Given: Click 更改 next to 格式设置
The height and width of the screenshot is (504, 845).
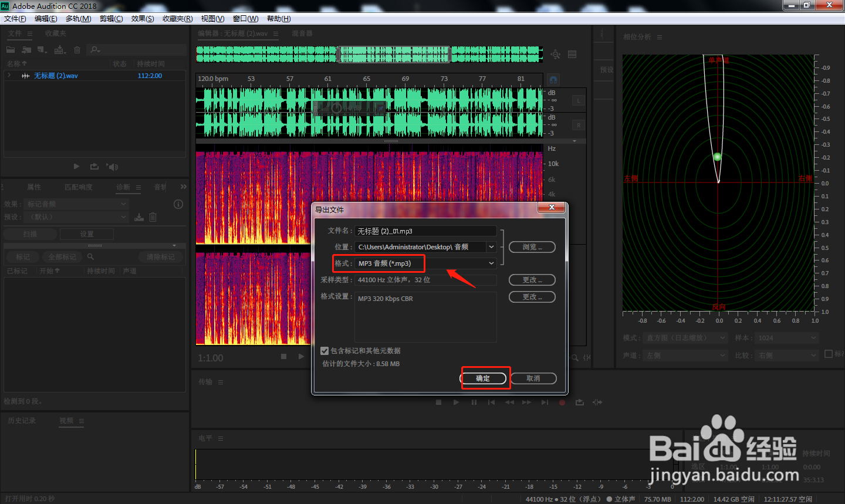Looking at the screenshot, I should [532, 297].
